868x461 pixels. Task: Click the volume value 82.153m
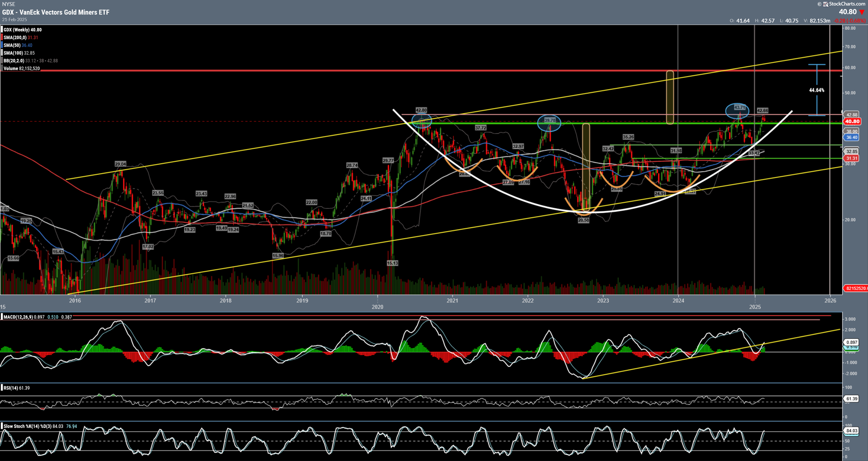pos(820,21)
